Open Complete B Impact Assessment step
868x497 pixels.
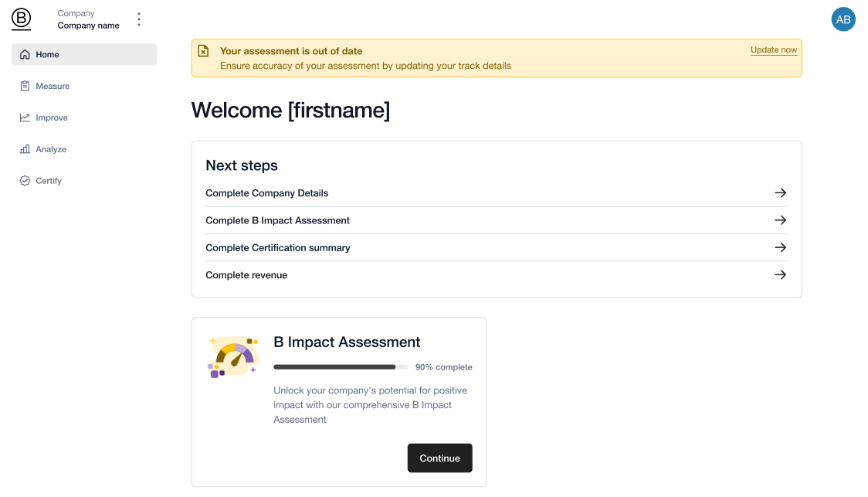496,220
